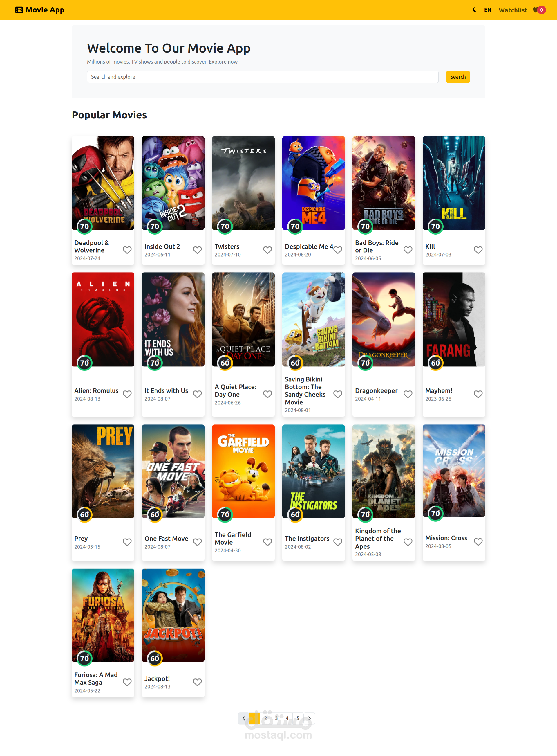The image size is (557, 756).
Task: Add Deadpool & Wolverine to watchlist
Action: 127,250
